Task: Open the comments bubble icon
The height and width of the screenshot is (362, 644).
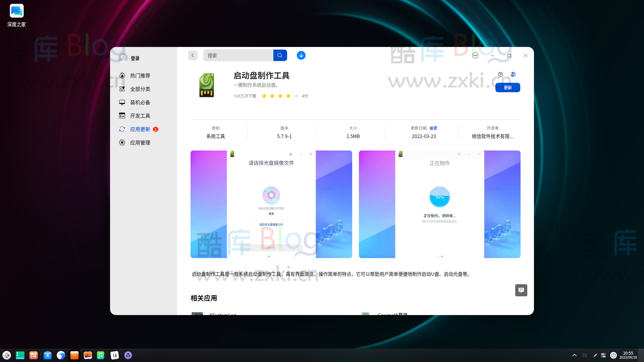Action: tap(521, 290)
